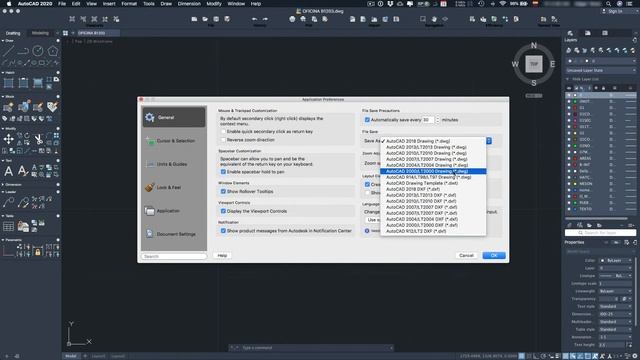Image resolution: width=640 pixels, height=360 pixels.
Task: Open Cursor & Selection preferences
Action: pyautogui.click(x=173, y=141)
